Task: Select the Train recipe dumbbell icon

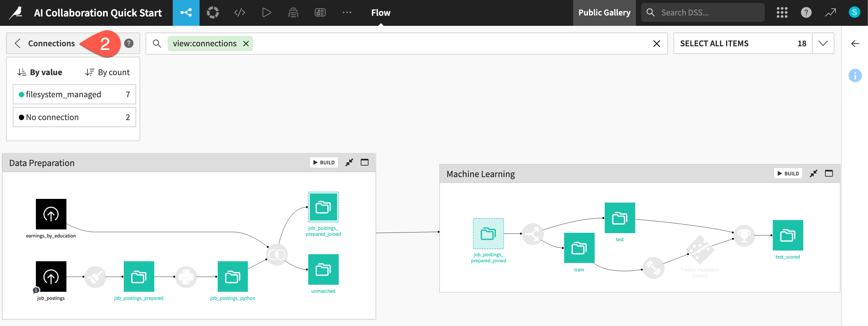Action: point(653,268)
